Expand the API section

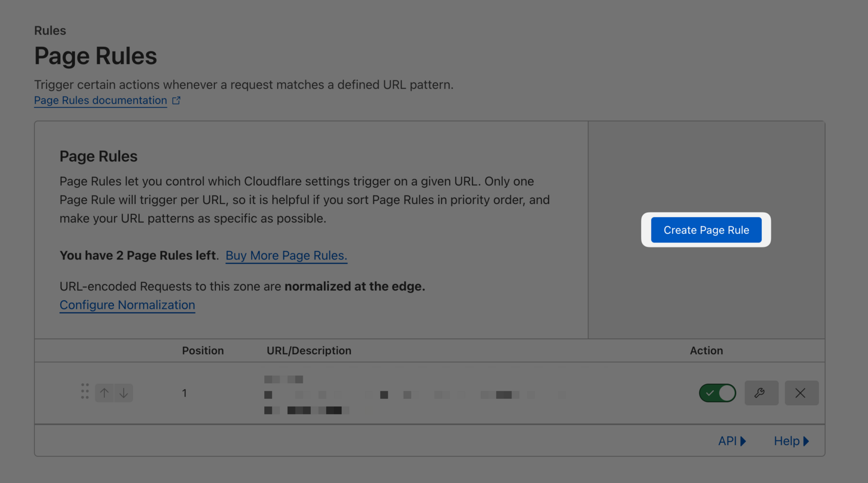pyautogui.click(x=732, y=441)
